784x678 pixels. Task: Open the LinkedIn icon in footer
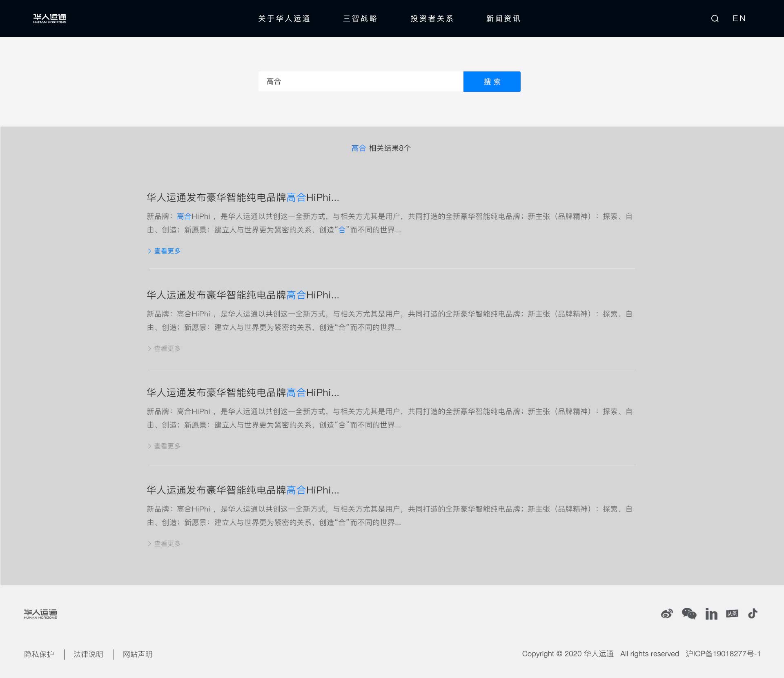click(x=711, y=614)
